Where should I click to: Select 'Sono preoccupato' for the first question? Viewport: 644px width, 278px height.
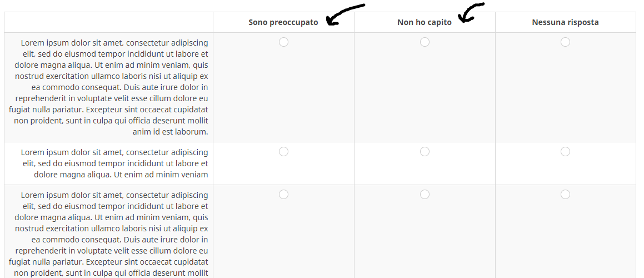[283, 42]
